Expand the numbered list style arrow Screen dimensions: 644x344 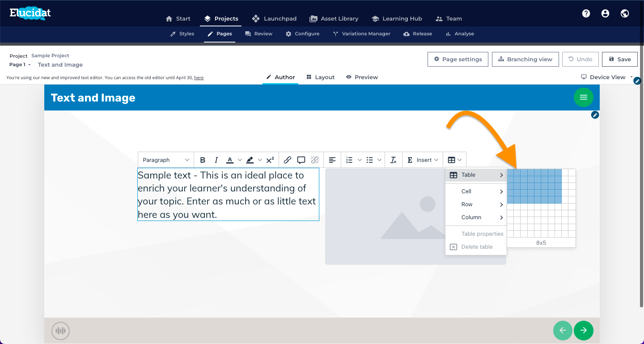(360, 160)
